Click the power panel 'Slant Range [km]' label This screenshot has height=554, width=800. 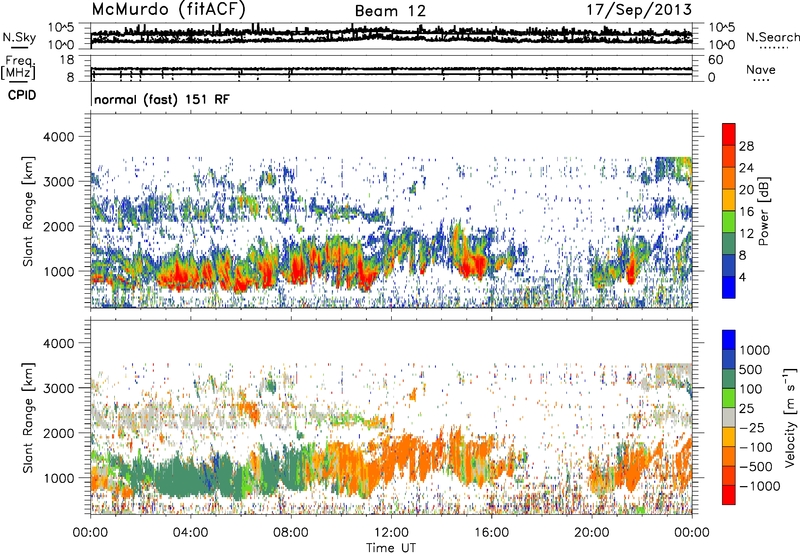coord(28,211)
